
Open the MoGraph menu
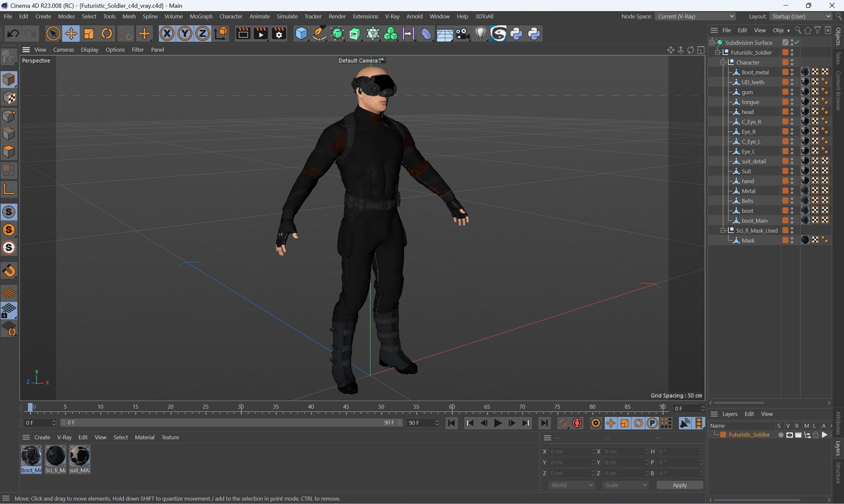pyautogui.click(x=201, y=16)
